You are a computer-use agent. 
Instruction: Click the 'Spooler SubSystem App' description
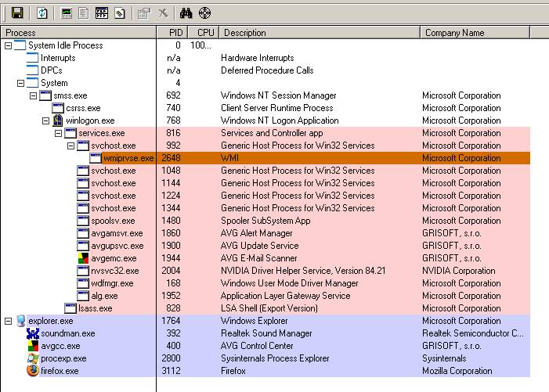(x=265, y=221)
